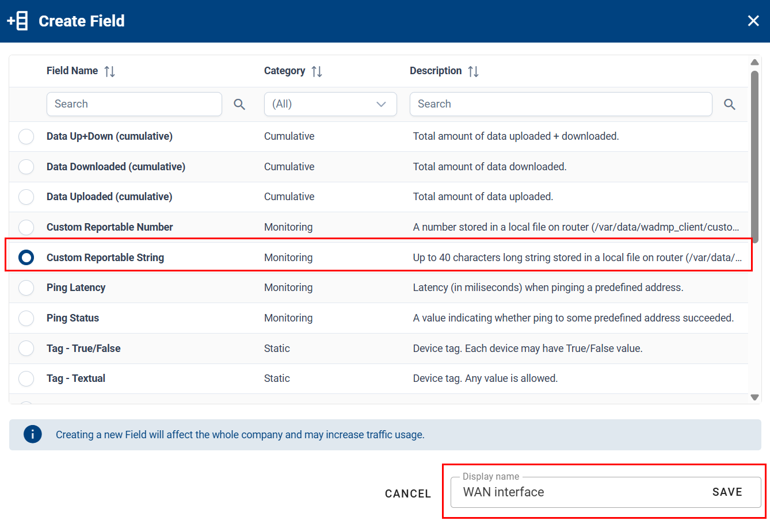Select the Data Up+Down (cumulative) radio button
This screenshot has width=770, height=532.
[x=26, y=136]
